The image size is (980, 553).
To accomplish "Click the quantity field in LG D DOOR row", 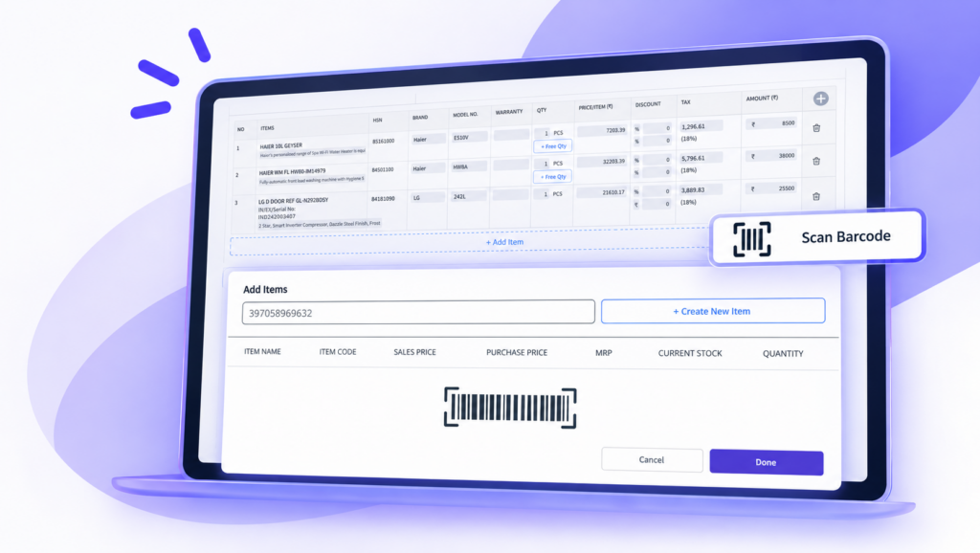I will click(543, 194).
